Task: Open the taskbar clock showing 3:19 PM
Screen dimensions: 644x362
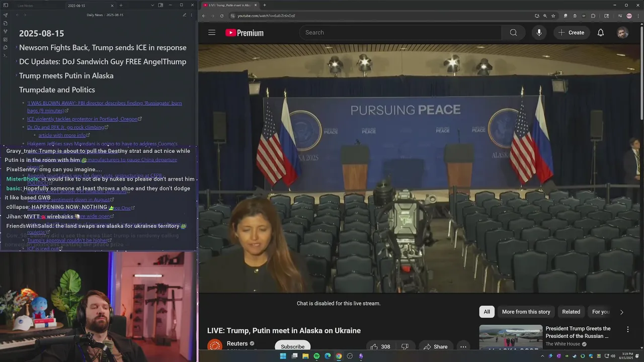Action: click(x=626, y=356)
